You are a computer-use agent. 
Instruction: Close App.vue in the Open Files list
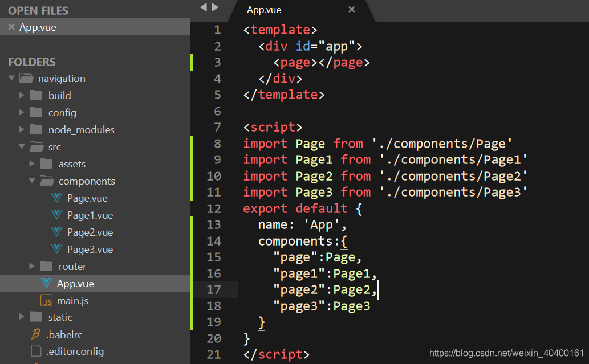pyautogui.click(x=11, y=27)
